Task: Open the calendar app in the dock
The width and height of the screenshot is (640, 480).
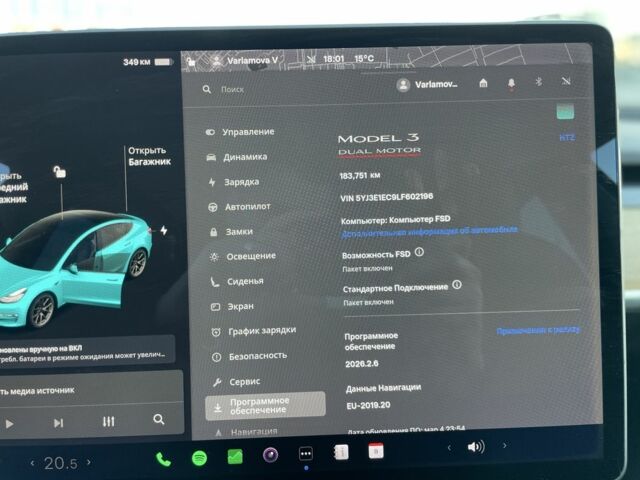Action: (376, 451)
